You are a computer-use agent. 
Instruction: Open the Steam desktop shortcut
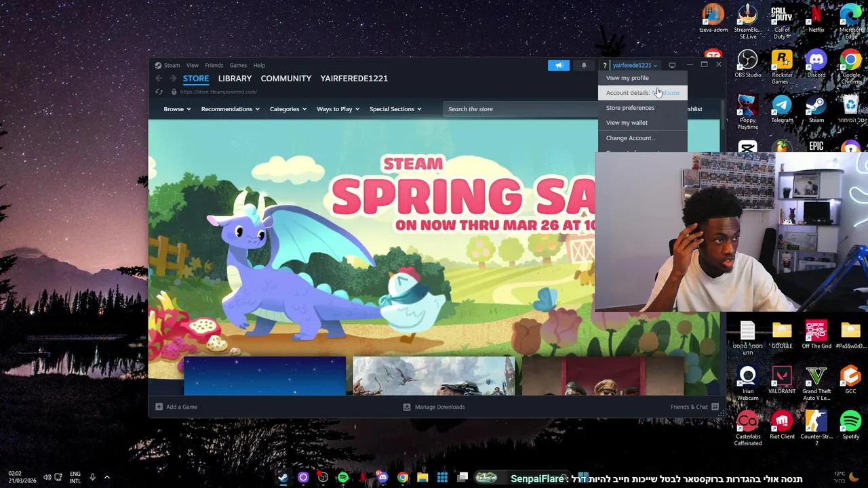pos(816,109)
